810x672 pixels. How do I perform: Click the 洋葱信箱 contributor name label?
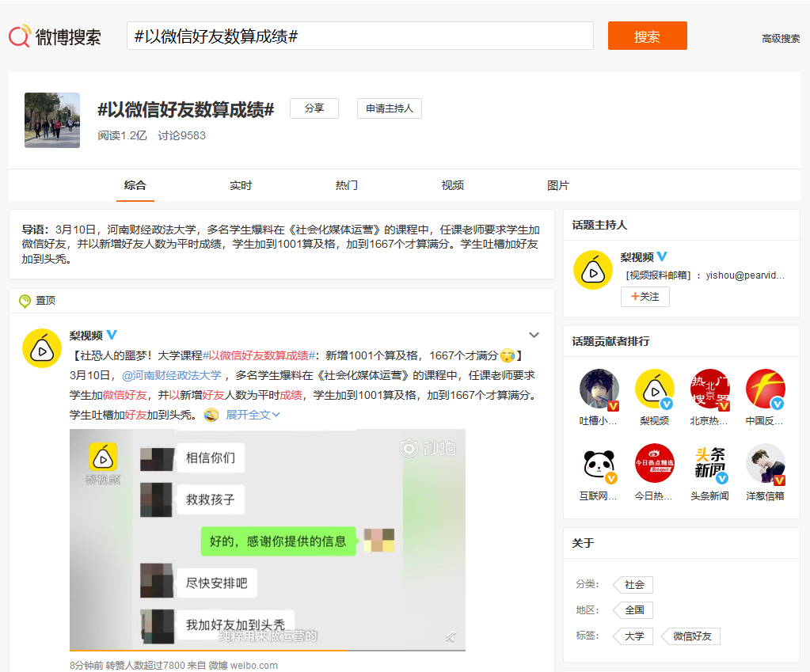(x=765, y=495)
